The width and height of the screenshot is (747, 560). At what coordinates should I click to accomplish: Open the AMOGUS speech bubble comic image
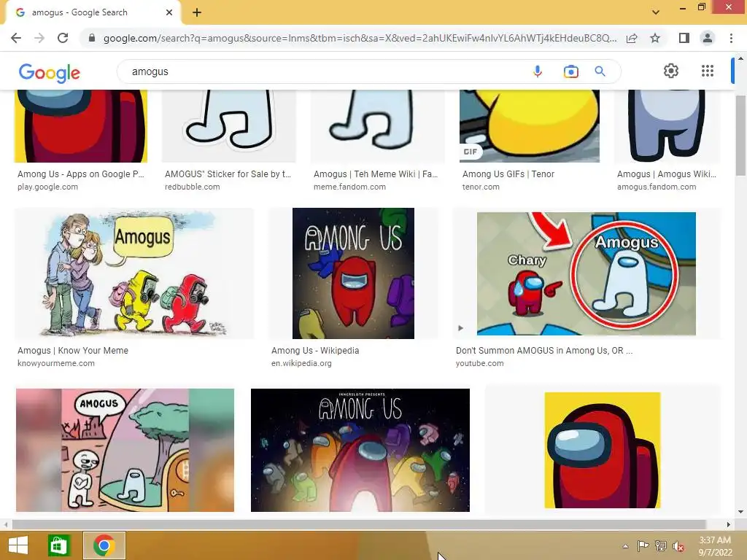tap(125, 450)
